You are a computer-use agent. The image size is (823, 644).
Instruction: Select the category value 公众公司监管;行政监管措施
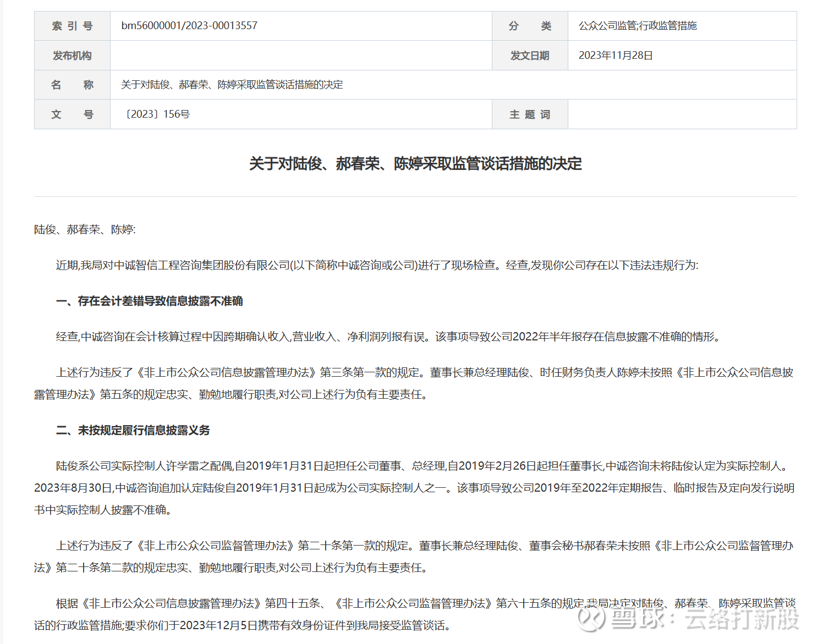coord(638,26)
